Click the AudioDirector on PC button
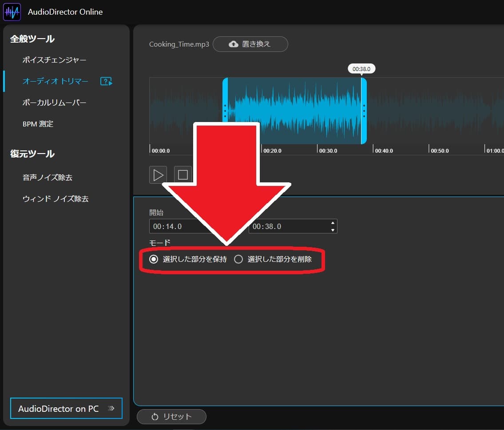The height and width of the screenshot is (430, 504). (66, 408)
